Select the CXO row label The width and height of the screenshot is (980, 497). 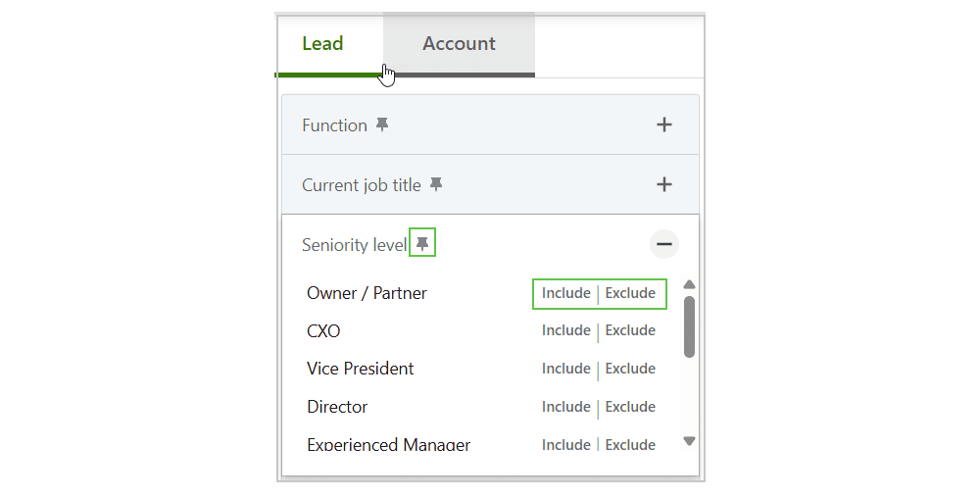pos(323,330)
